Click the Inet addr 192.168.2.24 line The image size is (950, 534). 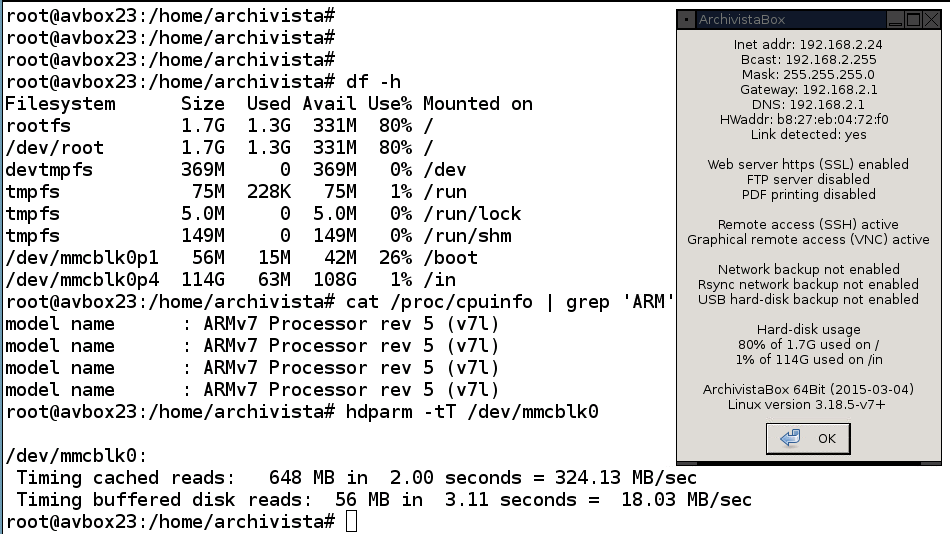coord(808,44)
